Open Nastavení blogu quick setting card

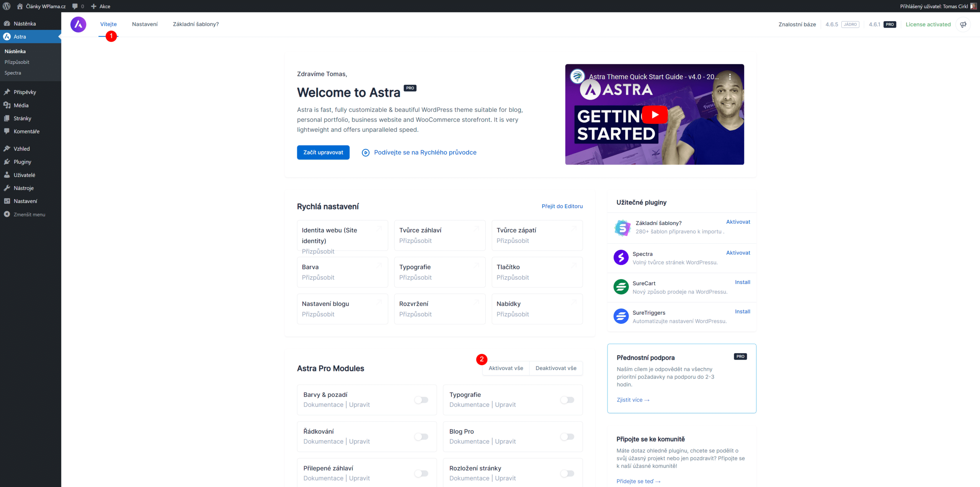click(x=342, y=309)
